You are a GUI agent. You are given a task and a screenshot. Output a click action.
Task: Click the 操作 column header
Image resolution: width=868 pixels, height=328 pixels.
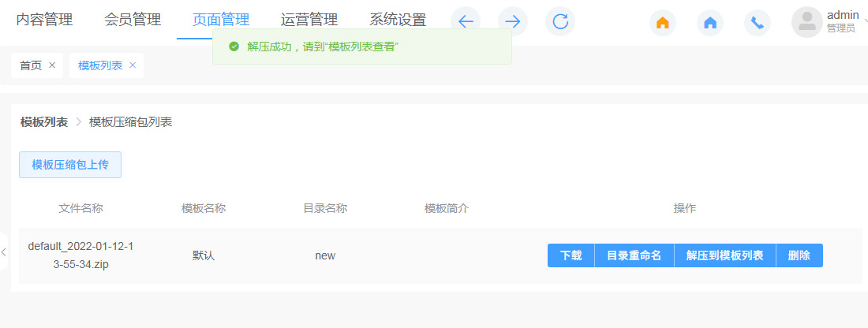click(685, 208)
